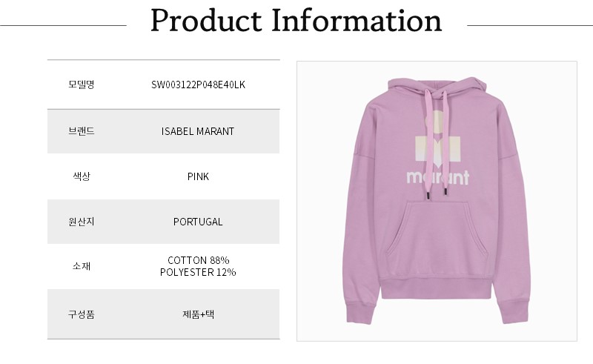
Task: Click the 소재 row label
Action: pyautogui.click(x=81, y=266)
